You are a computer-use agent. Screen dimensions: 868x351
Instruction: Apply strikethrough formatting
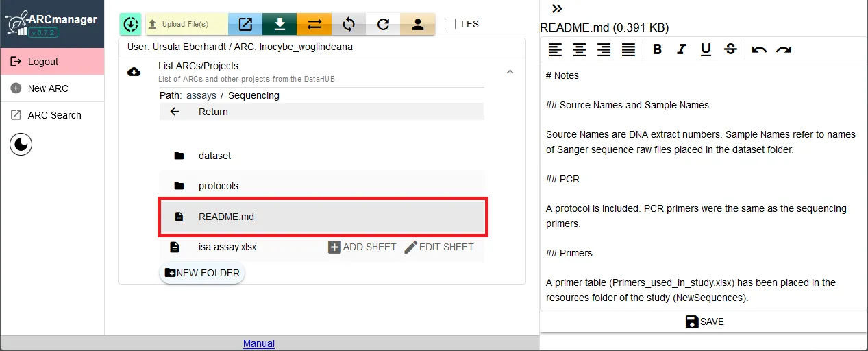pos(730,49)
